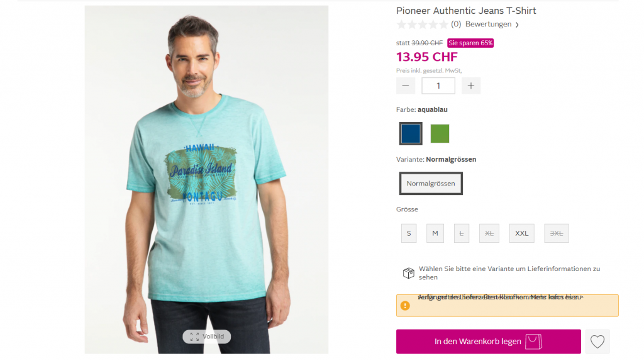Add item to wishlist with heart icon
The width and height of the screenshot is (644, 361).
pyautogui.click(x=597, y=342)
